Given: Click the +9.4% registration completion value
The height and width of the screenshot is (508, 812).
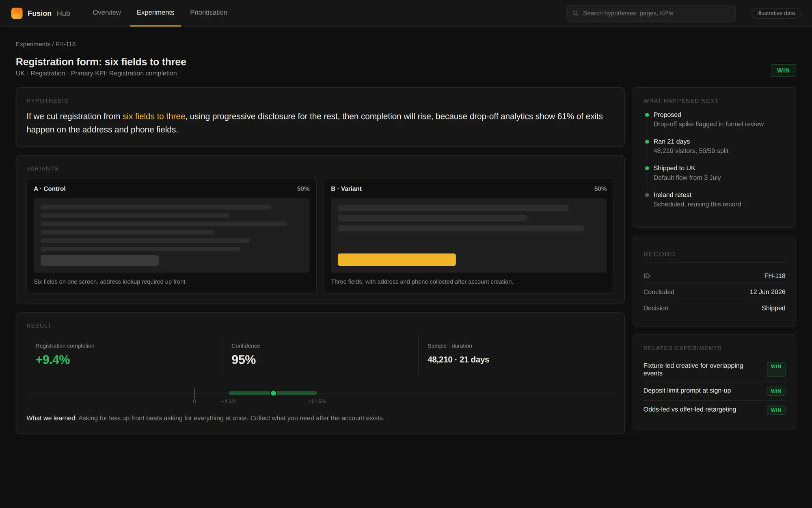Looking at the screenshot, I should click(52, 360).
